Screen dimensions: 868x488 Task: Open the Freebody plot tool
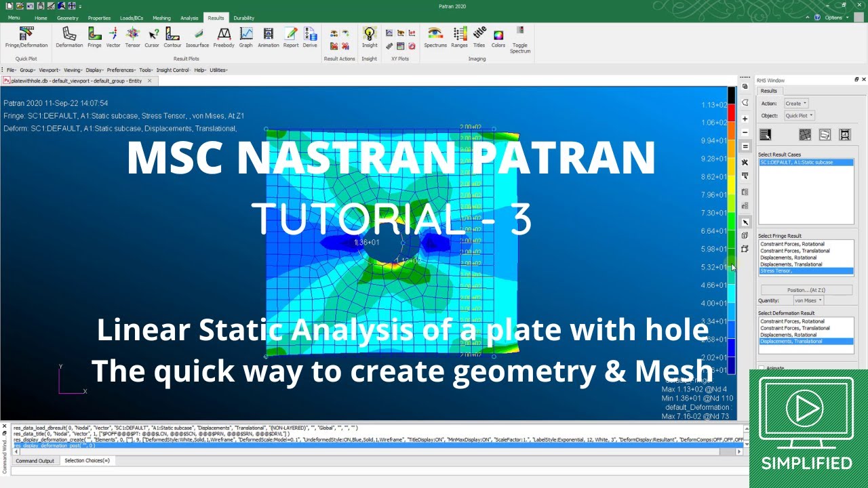(224, 38)
